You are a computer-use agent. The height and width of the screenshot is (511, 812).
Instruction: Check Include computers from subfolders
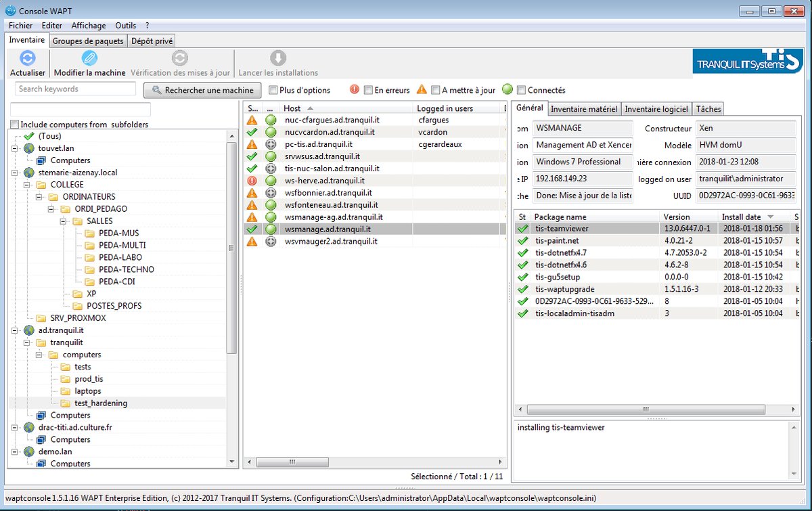(15, 125)
